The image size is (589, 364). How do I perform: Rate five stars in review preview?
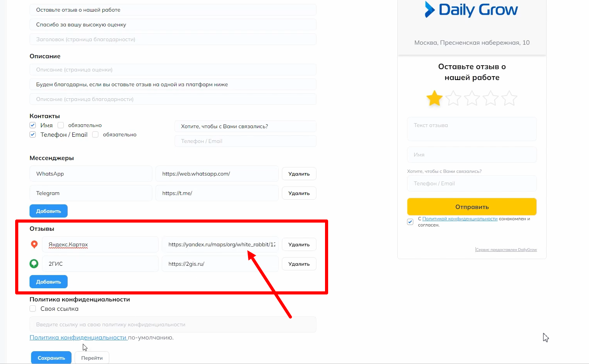(509, 98)
